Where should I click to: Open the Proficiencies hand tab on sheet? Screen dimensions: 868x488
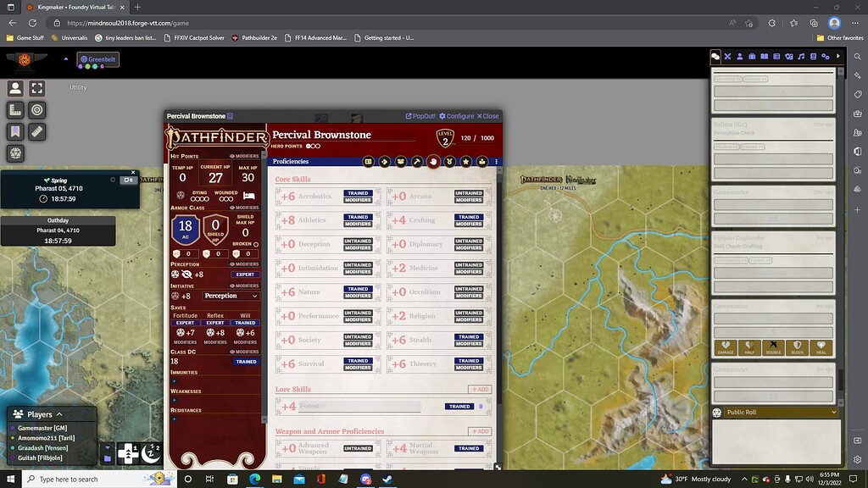tap(433, 162)
